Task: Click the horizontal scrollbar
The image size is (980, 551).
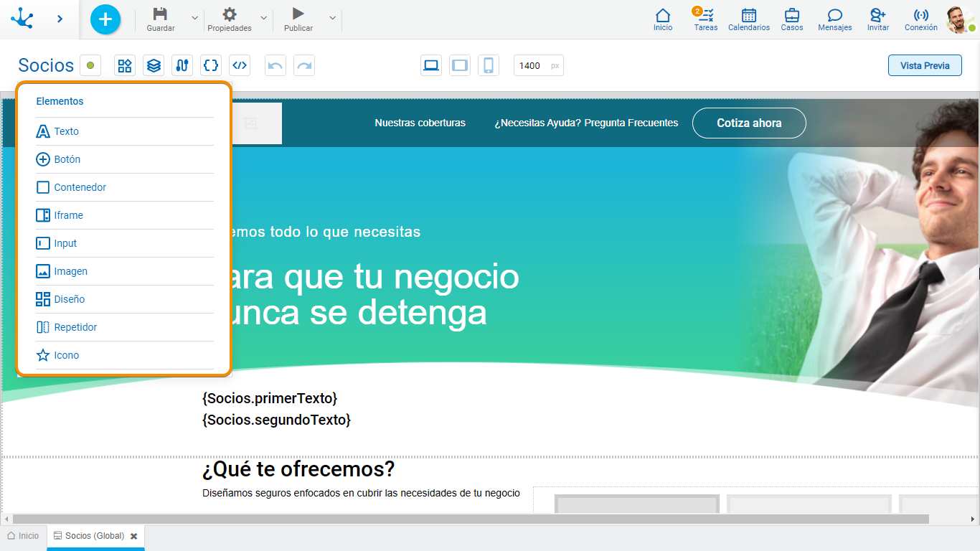Action: [x=471, y=519]
